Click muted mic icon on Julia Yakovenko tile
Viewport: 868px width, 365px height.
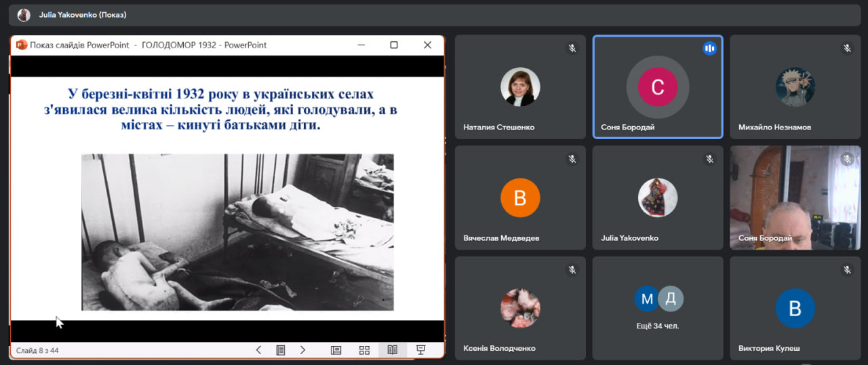pos(710,159)
